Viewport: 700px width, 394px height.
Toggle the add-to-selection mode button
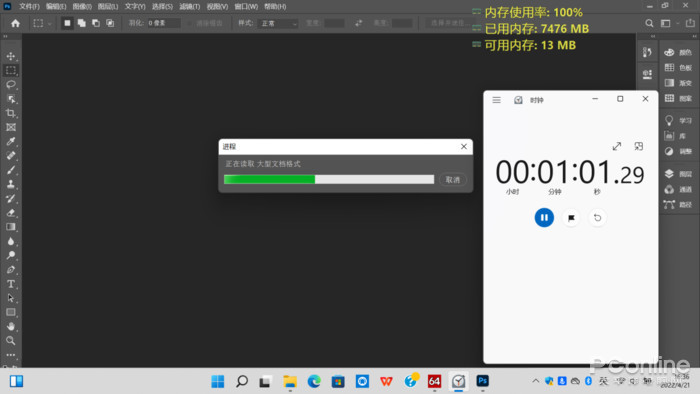[x=82, y=23]
